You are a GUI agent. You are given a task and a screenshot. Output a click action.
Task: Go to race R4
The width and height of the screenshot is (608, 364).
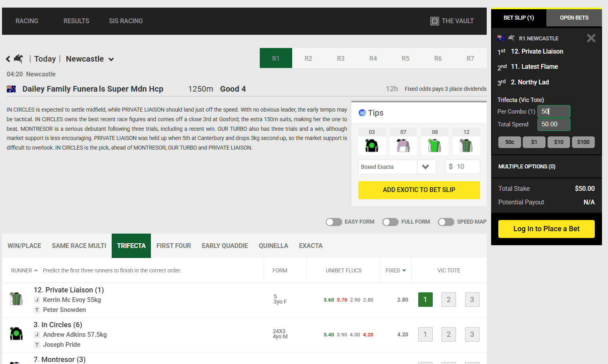pyautogui.click(x=373, y=58)
